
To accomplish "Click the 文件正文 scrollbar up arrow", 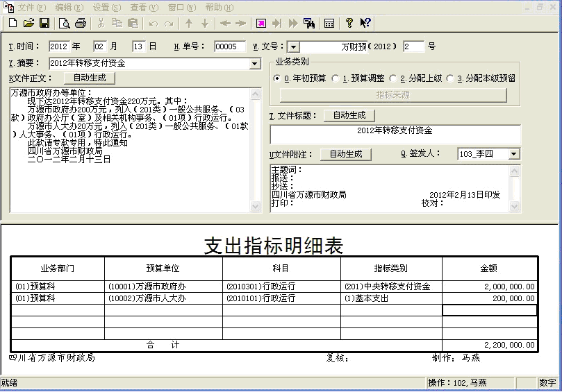I will click(x=255, y=94).
